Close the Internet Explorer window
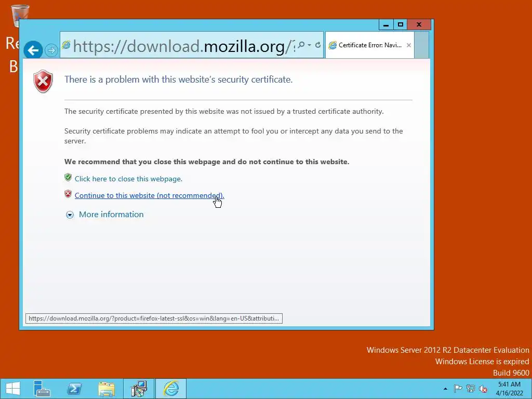532x399 pixels. 419,24
